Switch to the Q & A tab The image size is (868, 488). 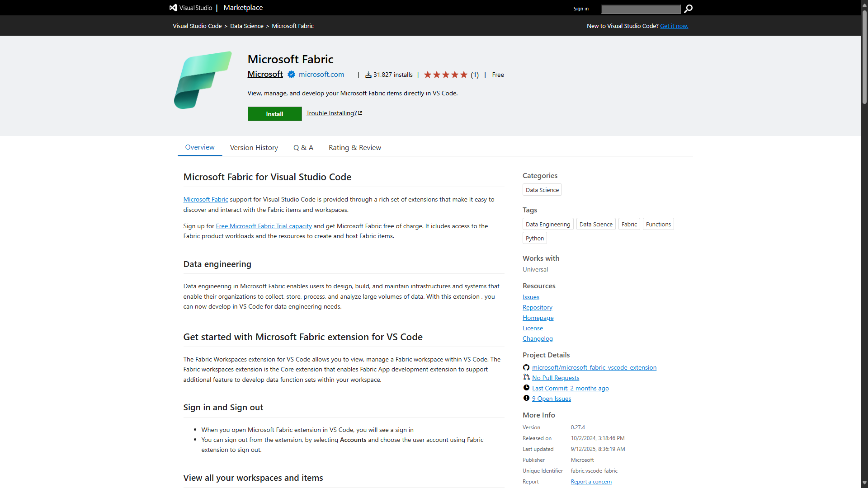click(303, 148)
